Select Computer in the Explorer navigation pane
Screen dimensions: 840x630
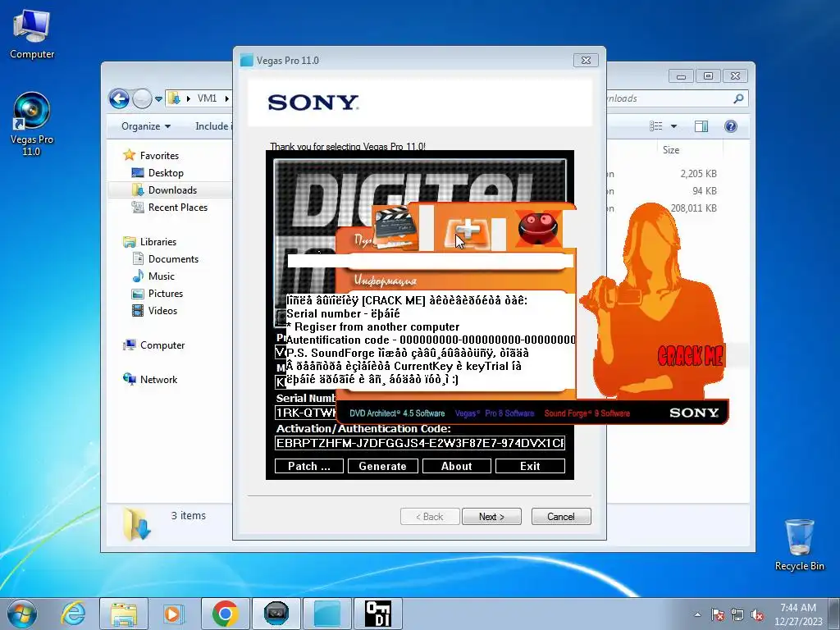162,345
